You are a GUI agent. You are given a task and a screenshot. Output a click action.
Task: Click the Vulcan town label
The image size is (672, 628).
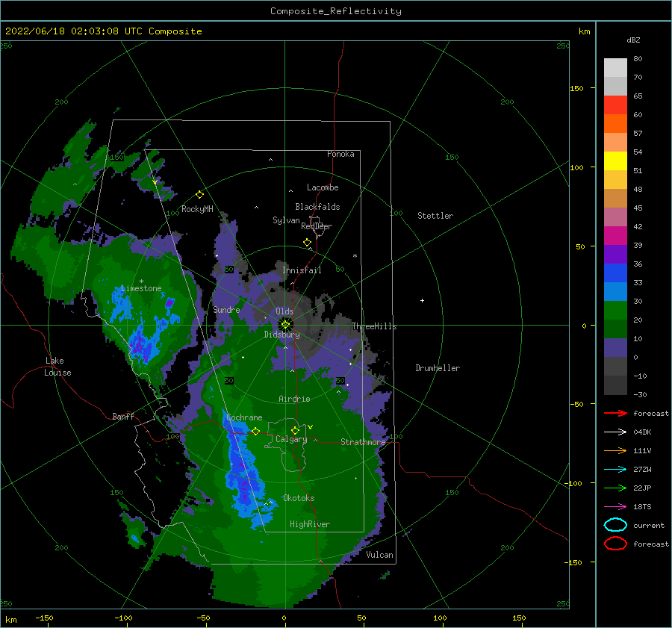click(x=380, y=555)
